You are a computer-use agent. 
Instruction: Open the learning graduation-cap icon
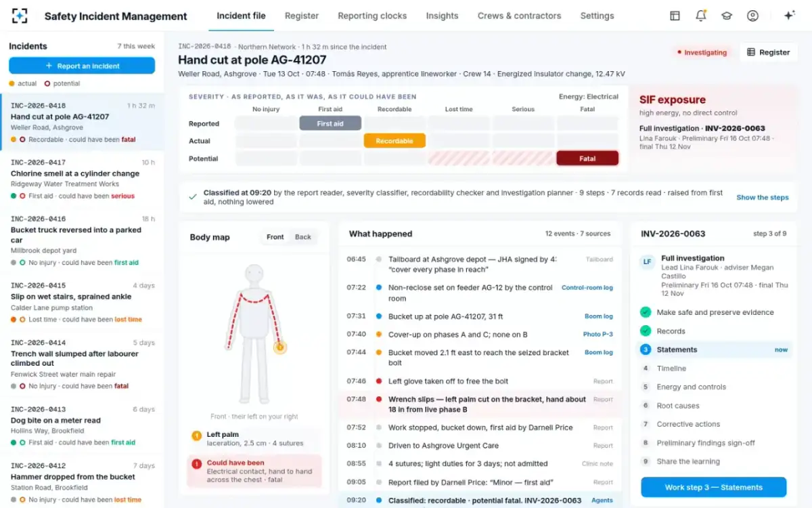727,16
